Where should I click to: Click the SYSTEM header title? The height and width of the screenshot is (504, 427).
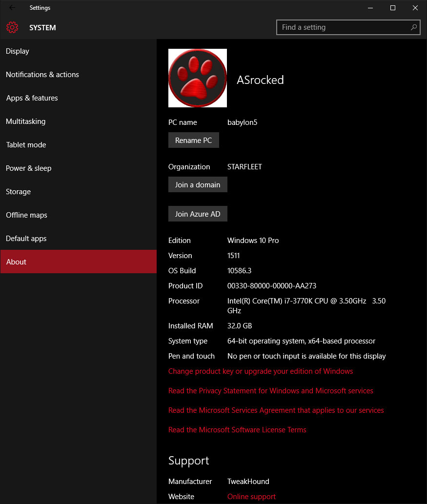(x=42, y=28)
